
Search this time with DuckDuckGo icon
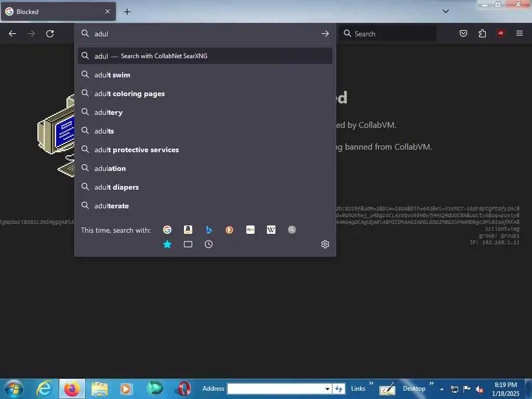click(229, 230)
